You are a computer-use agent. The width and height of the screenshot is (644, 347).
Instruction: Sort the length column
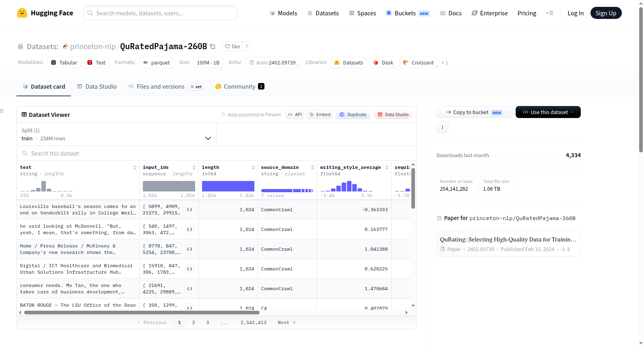coord(253,167)
